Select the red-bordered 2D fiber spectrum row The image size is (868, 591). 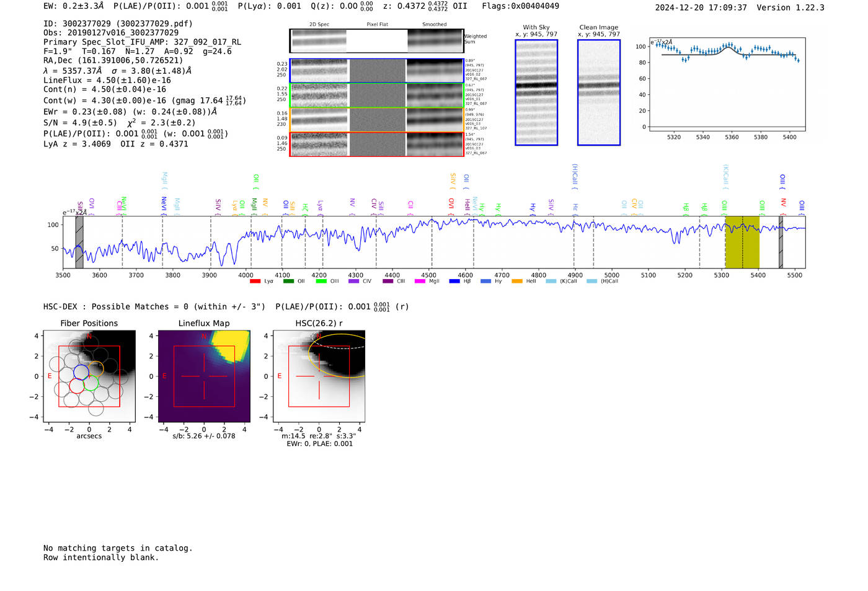click(376, 144)
